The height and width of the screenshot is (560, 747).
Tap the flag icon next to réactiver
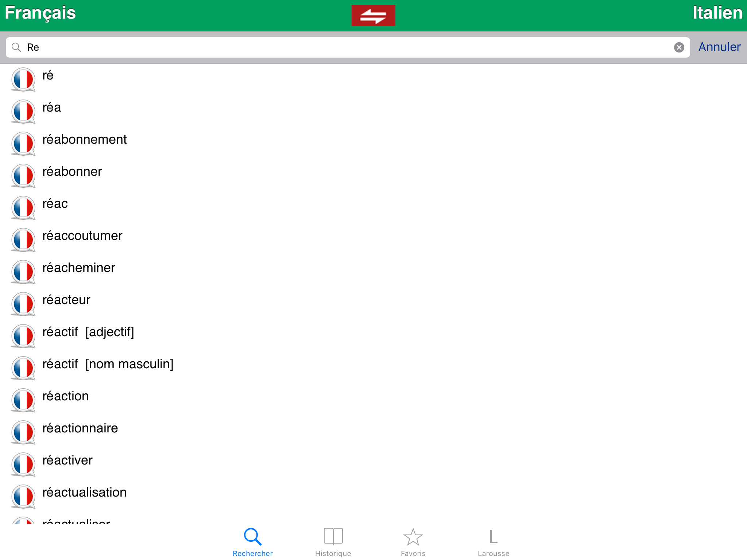coord(23,464)
